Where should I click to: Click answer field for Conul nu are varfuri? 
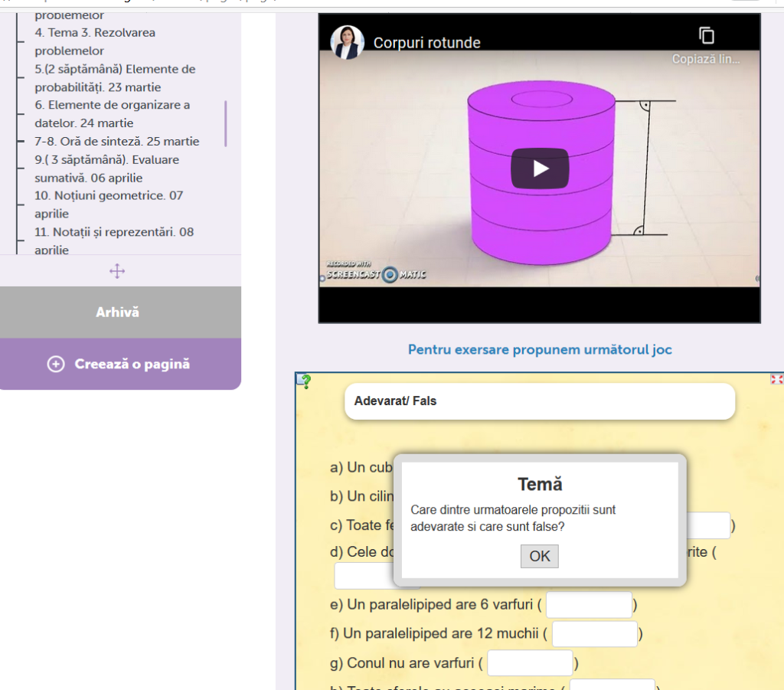tap(530, 662)
